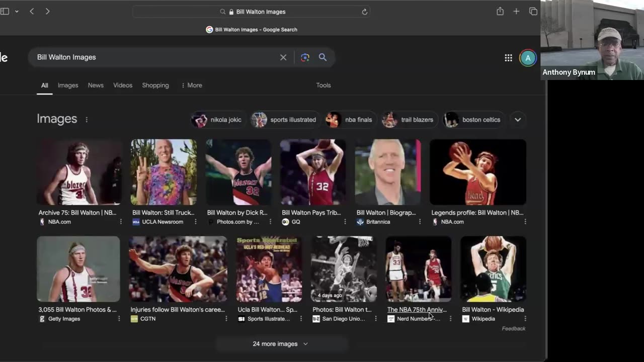Open the CGTN Injuries follow thumbnail

(178, 269)
